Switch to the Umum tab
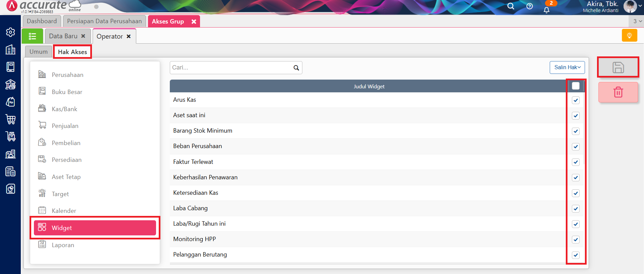The width and height of the screenshot is (644, 274). click(x=39, y=52)
